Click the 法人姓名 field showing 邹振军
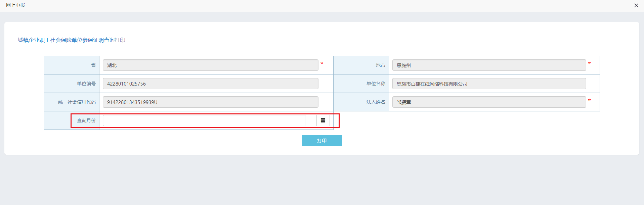This screenshot has height=205, width=644. [489, 102]
